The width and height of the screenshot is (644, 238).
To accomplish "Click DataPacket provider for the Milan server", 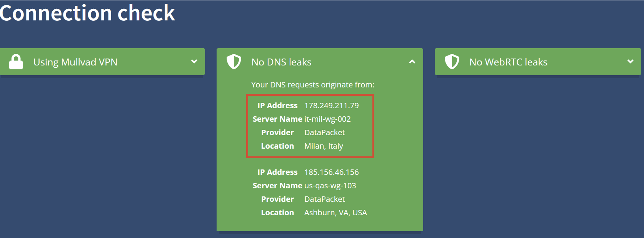I will pyautogui.click(x=324, y=132).
